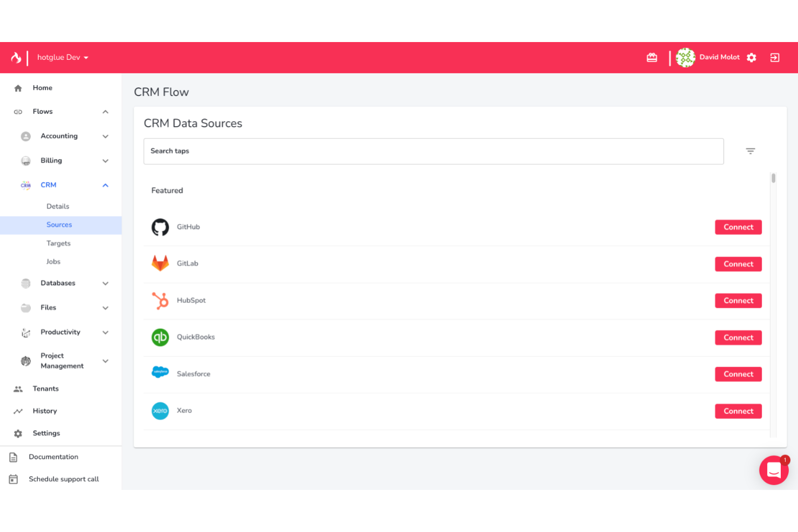Viewport: 798px width, 532px height.
Task: Select the CRM flow icon in sidebar
Action: pos(25,185)
